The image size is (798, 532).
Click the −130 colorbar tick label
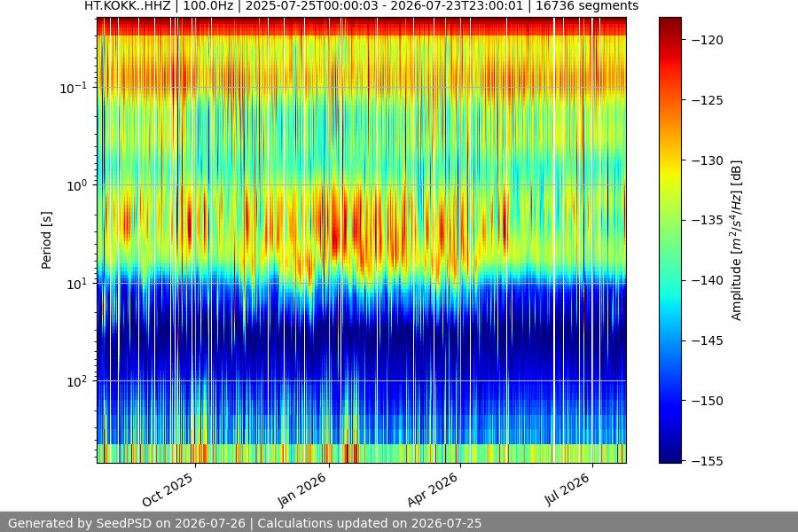pyautogui.click(x=708, y=160)
